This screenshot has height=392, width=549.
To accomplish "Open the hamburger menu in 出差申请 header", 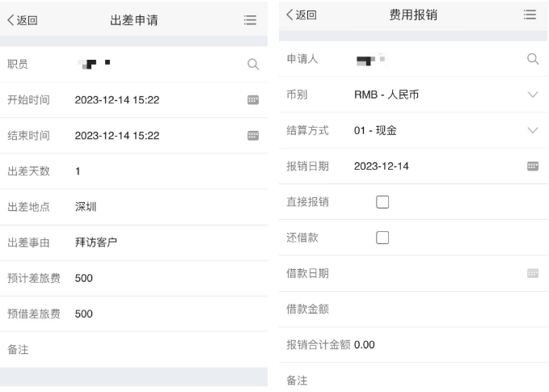I will (250, 20).
